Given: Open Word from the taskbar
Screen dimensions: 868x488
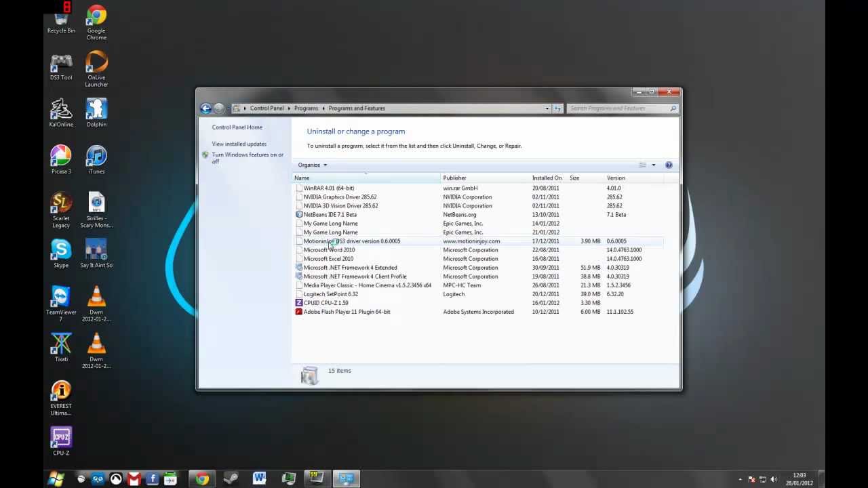Looking at the screenshot, I should pyautogui.click(x=259, y=479).
